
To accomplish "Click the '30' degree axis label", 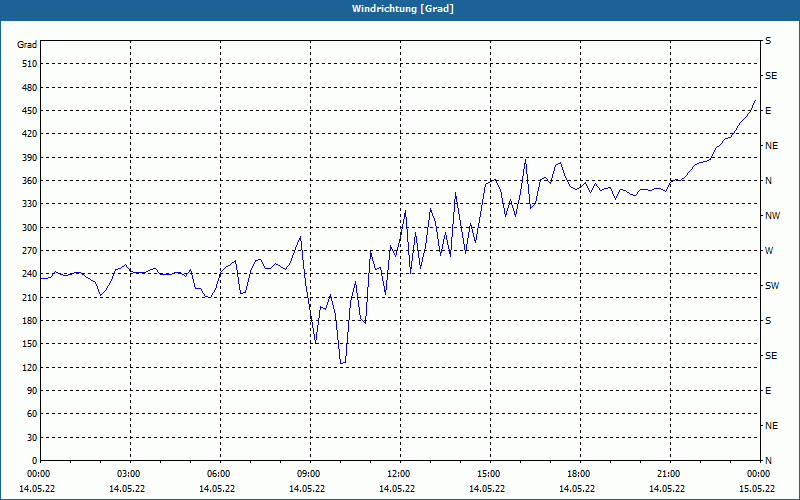I will (32, 437).
